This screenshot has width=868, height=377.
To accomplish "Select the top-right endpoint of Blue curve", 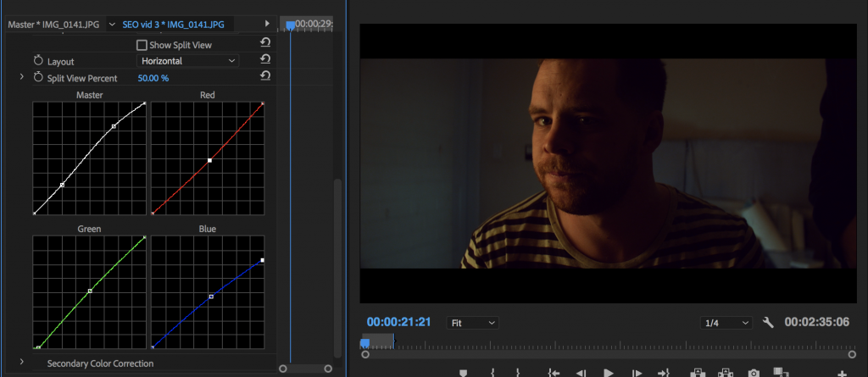I will tap(263, 260).
